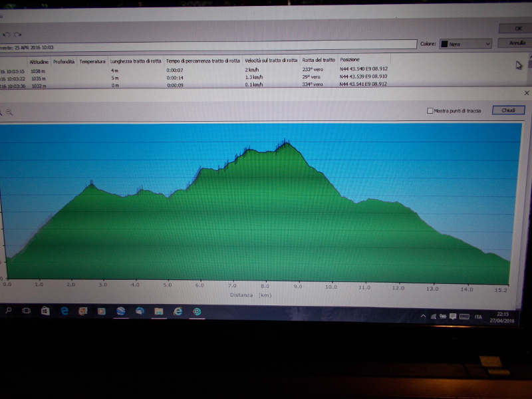
Task: Enable Mostra punti di traccia checkbox
Action: click(430, 110)
